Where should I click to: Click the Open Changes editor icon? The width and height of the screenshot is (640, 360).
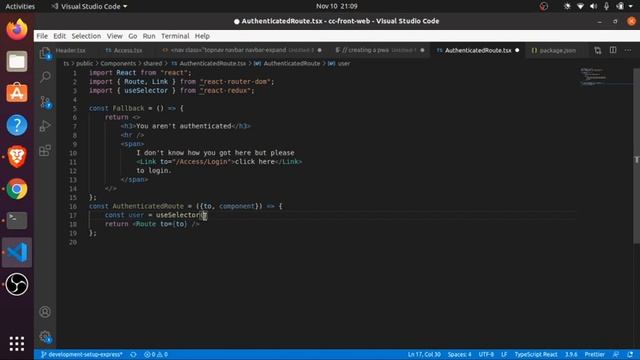pyautogui.click(x=598, y=50)
